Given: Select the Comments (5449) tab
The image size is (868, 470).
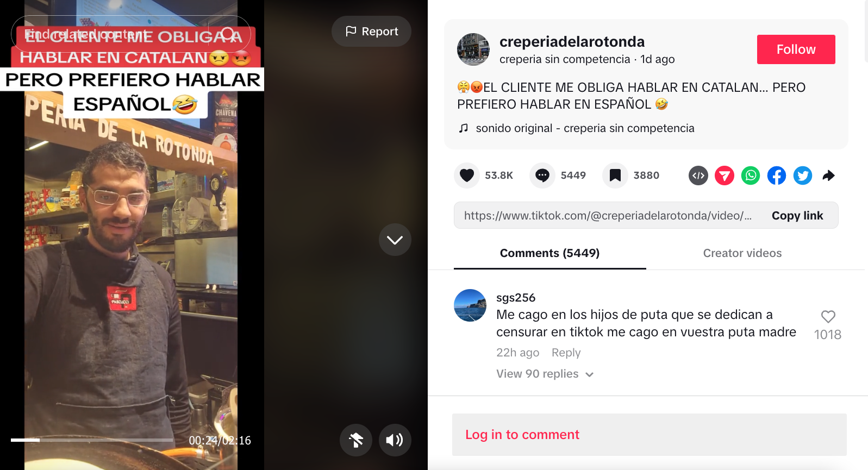Looking at the screenshot, I should coord(549,253).
